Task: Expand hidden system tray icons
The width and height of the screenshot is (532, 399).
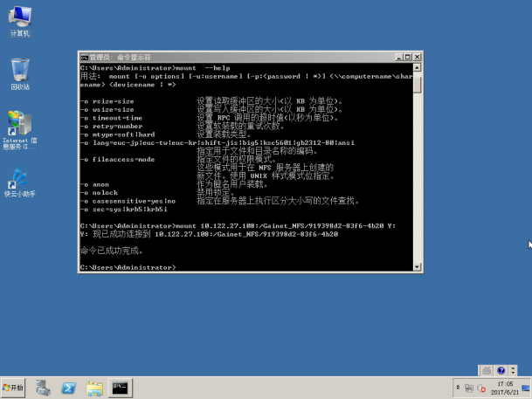Action: [459, 388]
